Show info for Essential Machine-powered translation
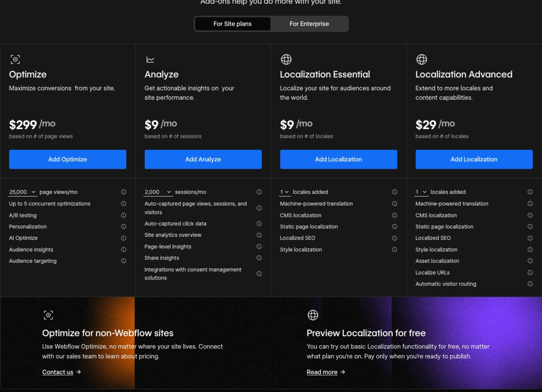 pos(394,204)
